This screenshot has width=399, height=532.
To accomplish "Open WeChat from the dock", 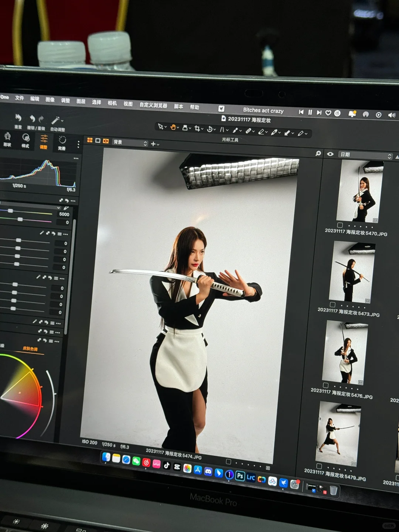I will (136, 461).
